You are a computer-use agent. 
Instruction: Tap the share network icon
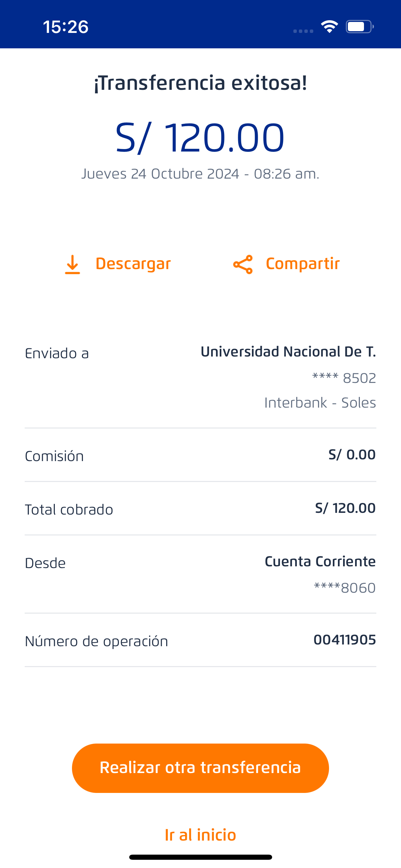pos(243,264)
